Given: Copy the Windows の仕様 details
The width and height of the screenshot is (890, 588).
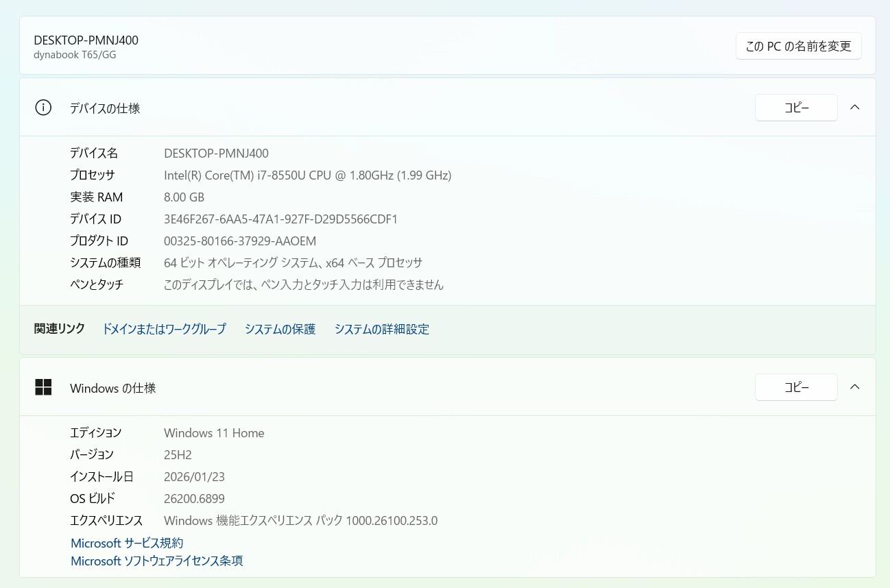Looking at the screenshot, I should point(796,387).
